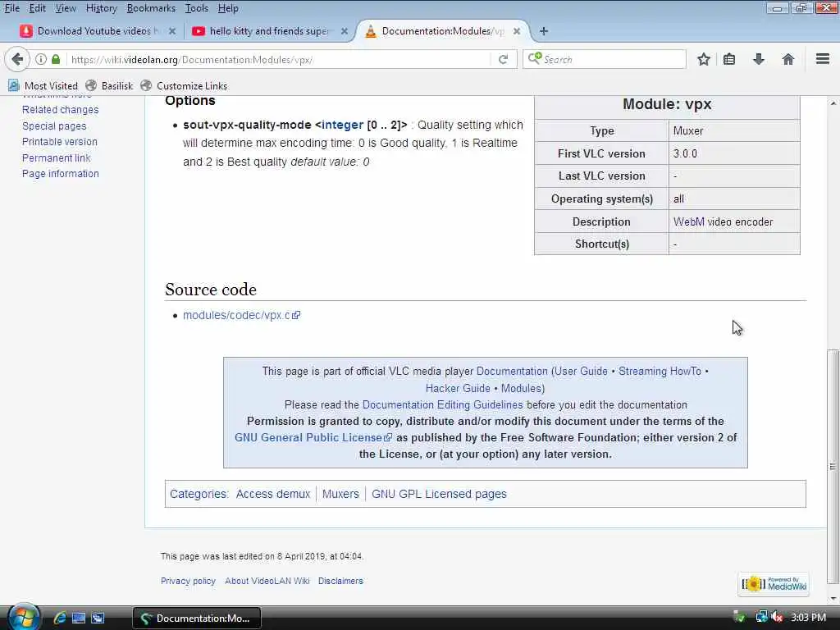
Task: Click the volume muted tray icon
Action: tap(777, 617)
